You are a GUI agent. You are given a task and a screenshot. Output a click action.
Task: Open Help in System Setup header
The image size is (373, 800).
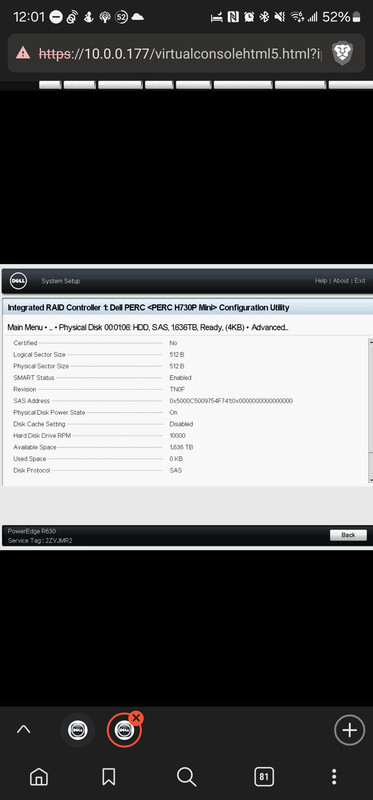click(x=321, y=281)
